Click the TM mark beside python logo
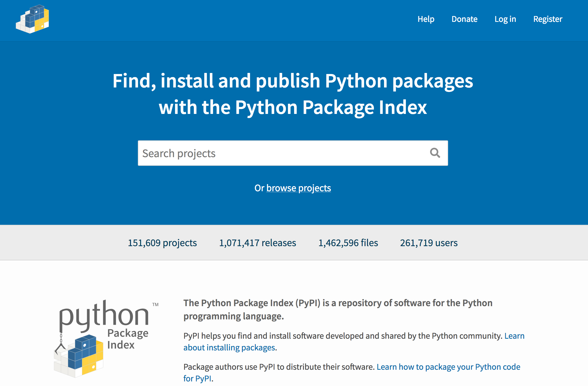 (155, 304)
